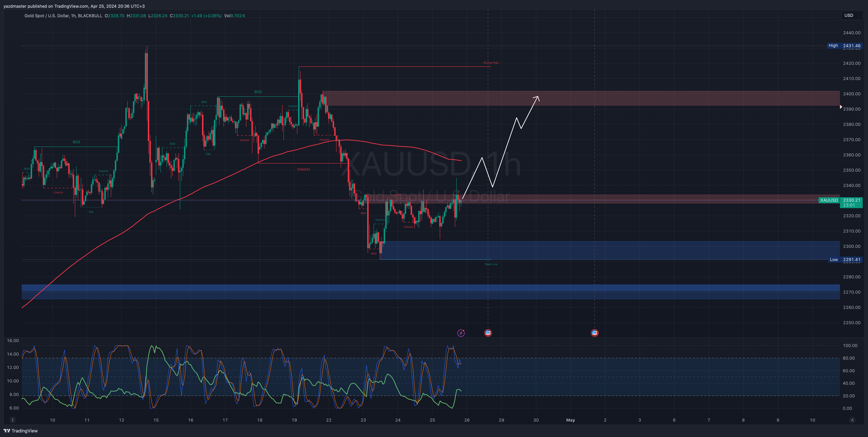Viewport: 868px width, 437px height.
Task: Click the 23:01 candle countdown timer
Action: click(x=849, y=205)
